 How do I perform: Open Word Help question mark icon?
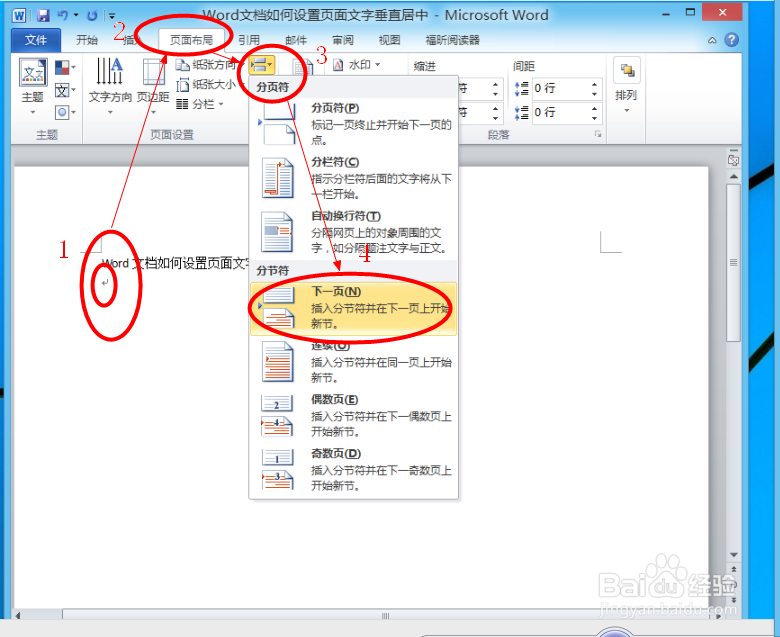coord(731,40)
